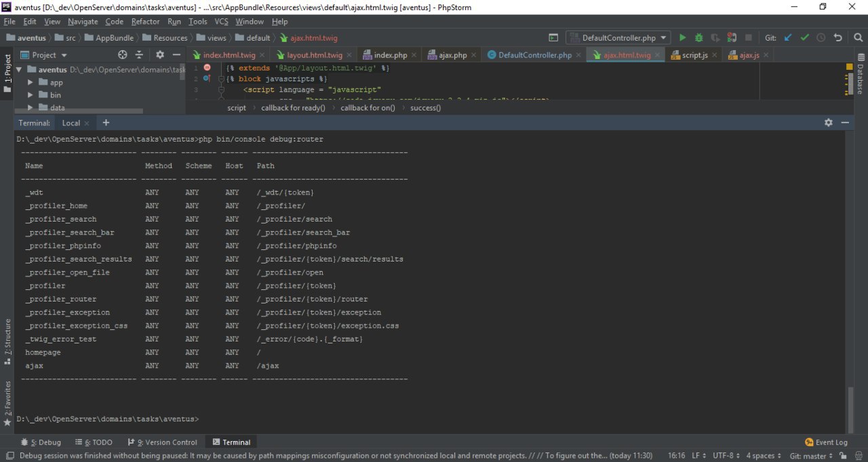The width and height of the screenshot is (868, 462).
Task: Commit changes with green Git checkmark icon
Action: (804, 38)
